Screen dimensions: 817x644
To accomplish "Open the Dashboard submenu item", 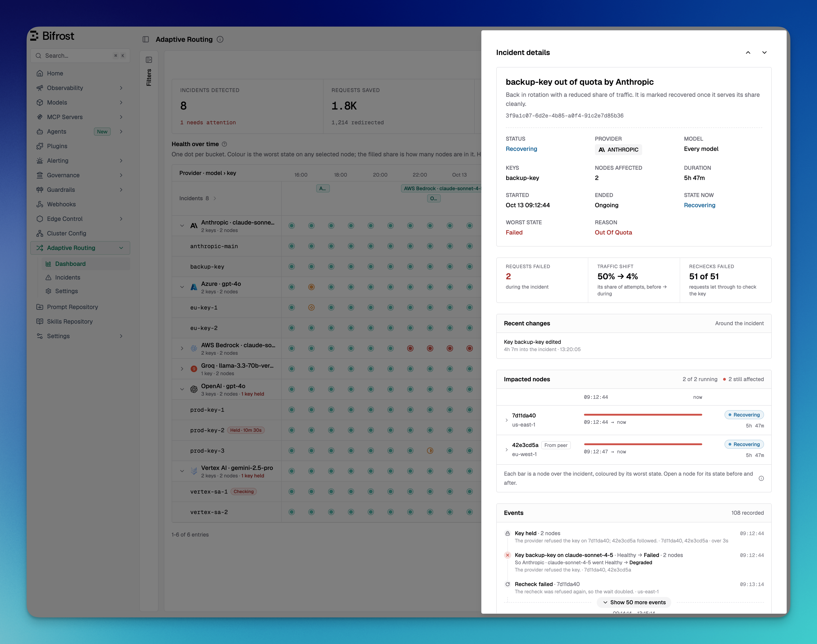I will pos(86,264).
